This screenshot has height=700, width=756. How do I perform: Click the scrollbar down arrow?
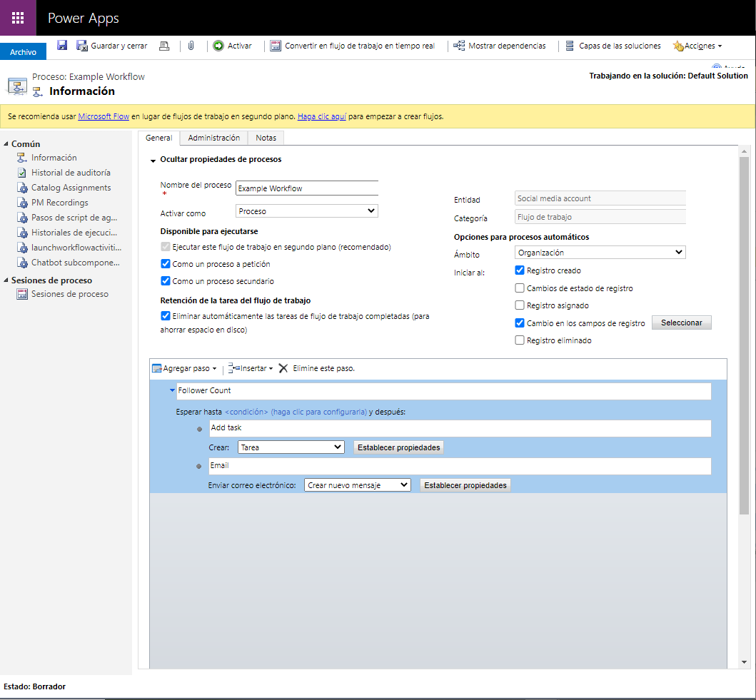(744, 662)
